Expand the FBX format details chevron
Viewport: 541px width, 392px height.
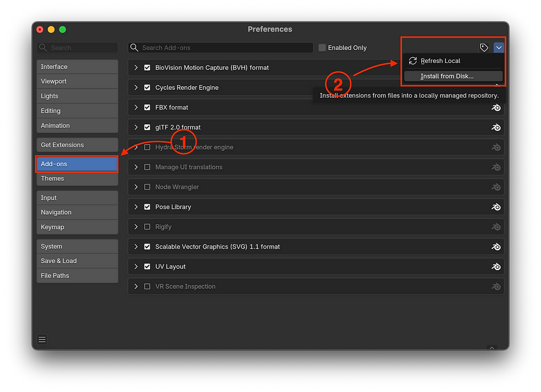pos(136,108)
